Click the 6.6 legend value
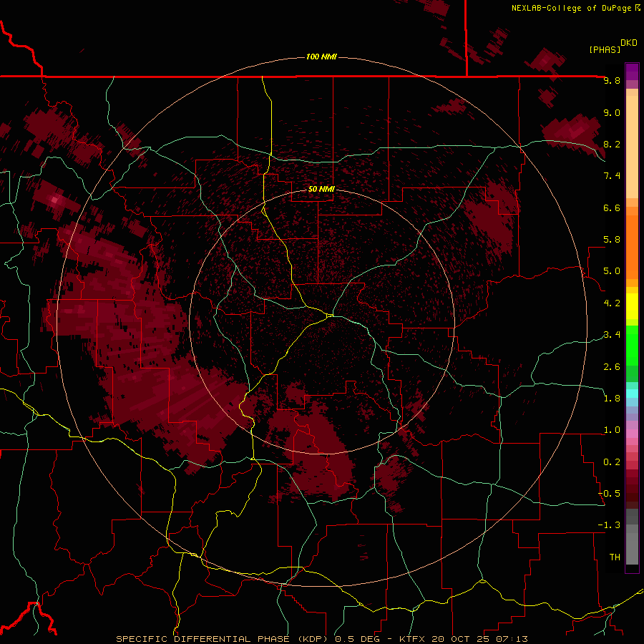 pyautogui.click(x=612, y=208)
